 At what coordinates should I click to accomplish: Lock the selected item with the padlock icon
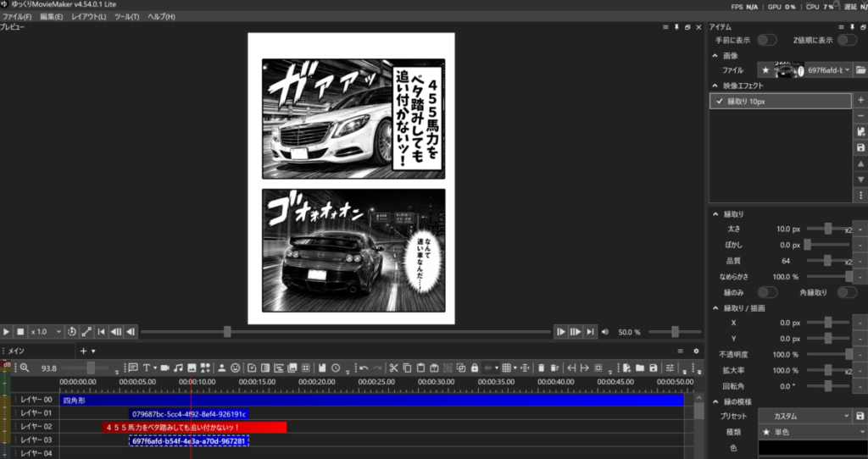click(x=475, y=368)
